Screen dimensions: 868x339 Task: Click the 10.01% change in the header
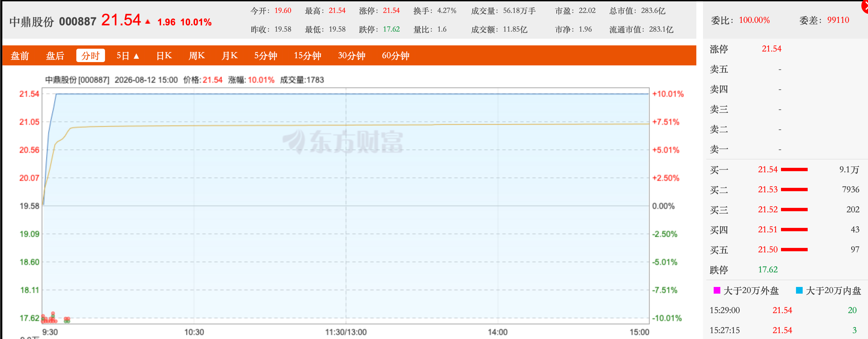pyautogui.click(x=196, y=22)
